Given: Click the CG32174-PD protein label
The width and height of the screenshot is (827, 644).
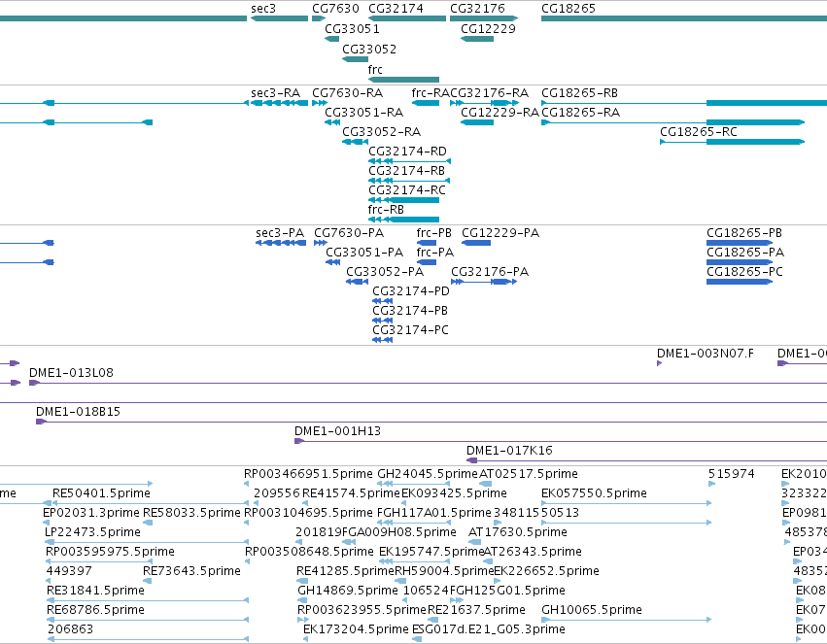Looking at the screenshot, I should [x=411, y=292].
